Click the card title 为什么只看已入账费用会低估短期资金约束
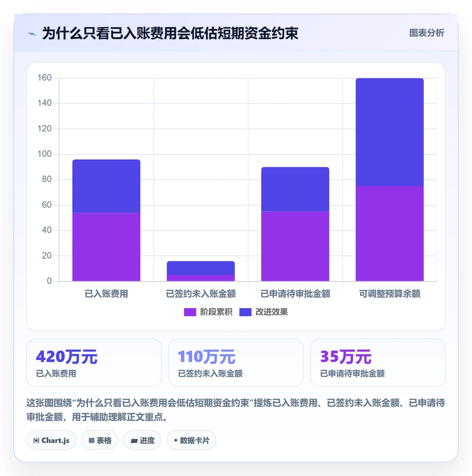472x476 pixels. tap(170, 34)
